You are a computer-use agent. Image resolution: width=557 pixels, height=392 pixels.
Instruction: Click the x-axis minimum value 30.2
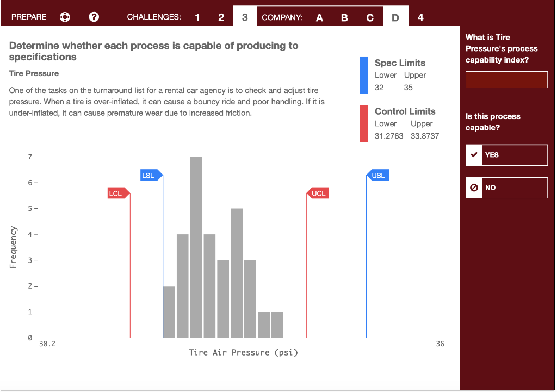tap(47, 344)
